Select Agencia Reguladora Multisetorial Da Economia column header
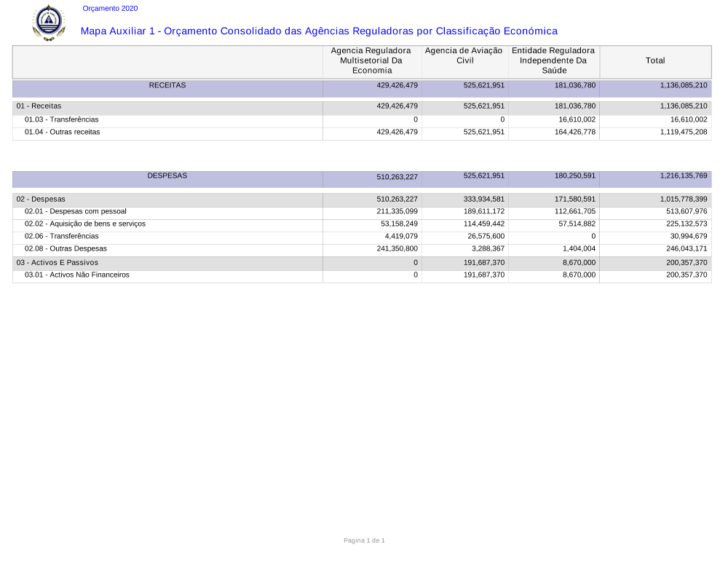This screenshot has height=563, width=728. tap(371, 60)
